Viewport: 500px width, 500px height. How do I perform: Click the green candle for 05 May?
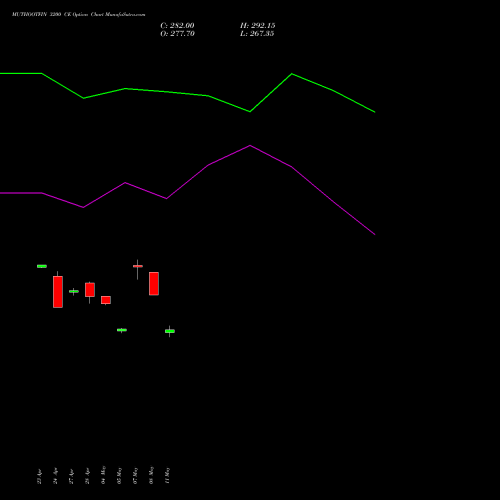click(122, 330)
